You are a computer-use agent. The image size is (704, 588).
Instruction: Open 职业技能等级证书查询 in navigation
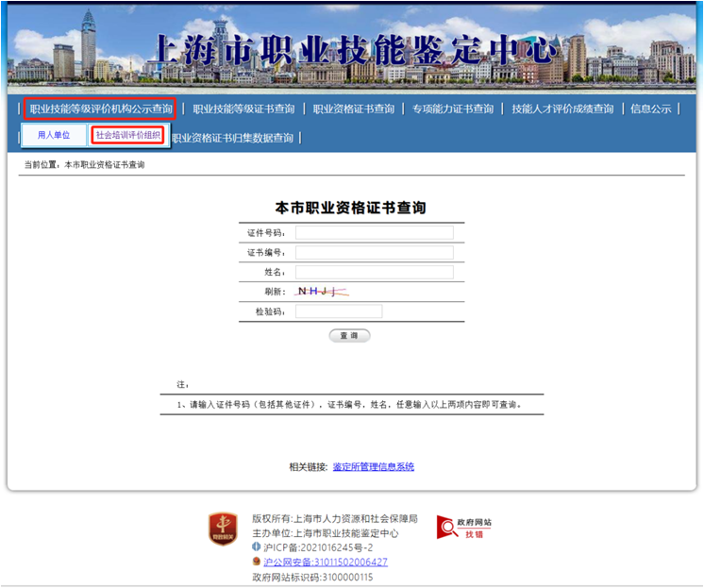(243, 109)
